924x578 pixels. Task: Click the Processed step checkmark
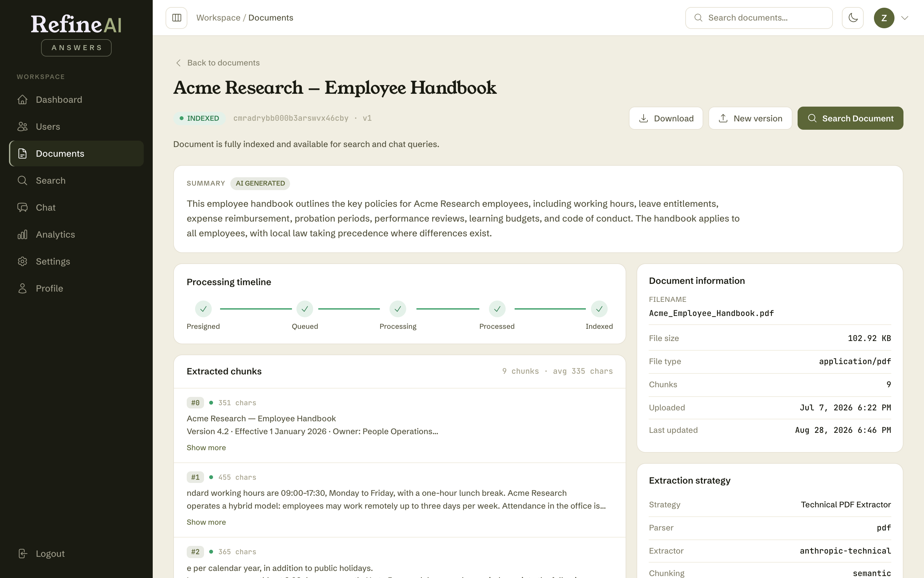(x=497, y=309)
